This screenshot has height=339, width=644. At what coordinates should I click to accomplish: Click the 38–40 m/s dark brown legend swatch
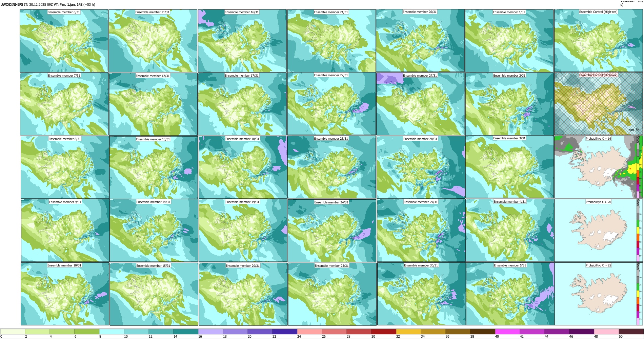[483, 332]
